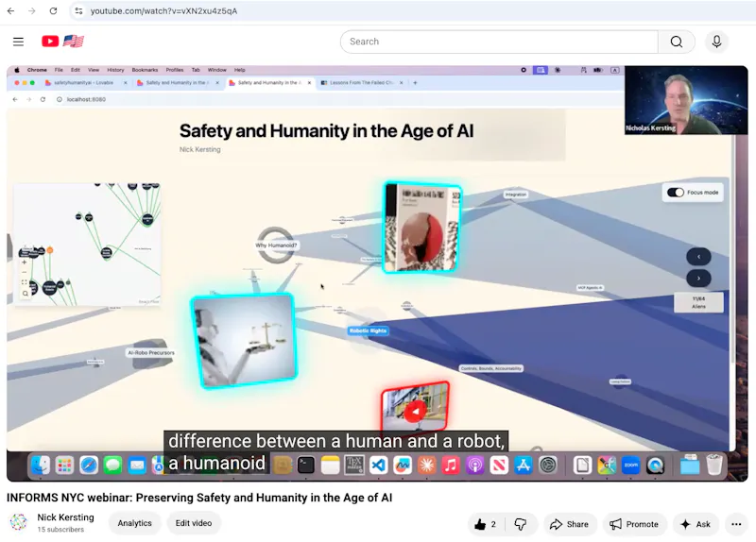
Task: Click Edit video button
Action: point(194,523)
